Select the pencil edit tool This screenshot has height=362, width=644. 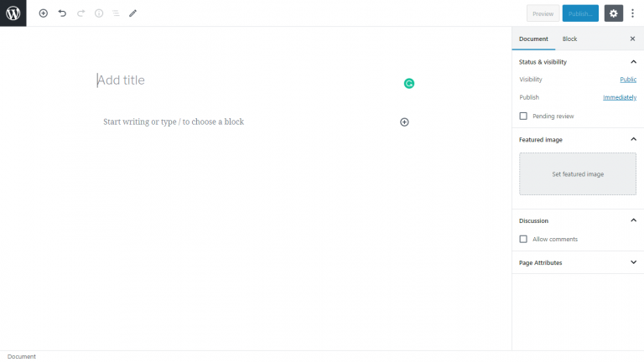[132, 13]
